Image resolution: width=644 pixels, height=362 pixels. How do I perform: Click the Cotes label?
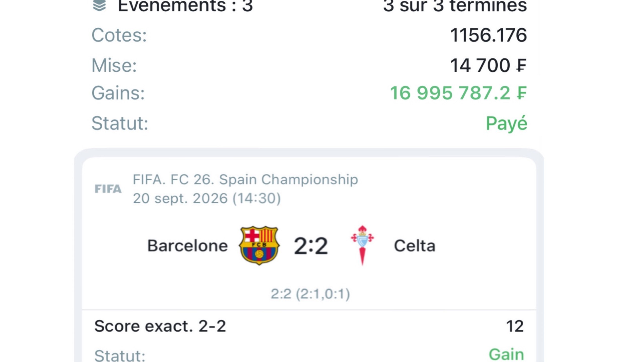[x=119, y=35]
